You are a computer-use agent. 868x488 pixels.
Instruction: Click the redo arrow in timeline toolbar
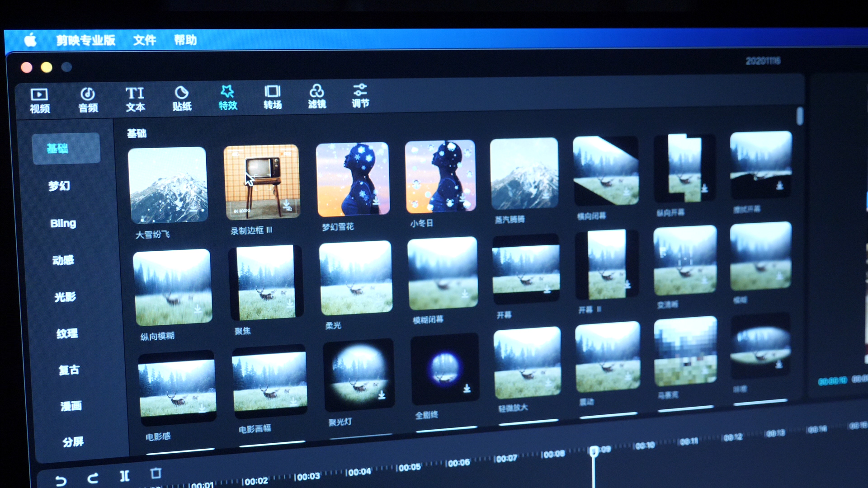[93, 478]
